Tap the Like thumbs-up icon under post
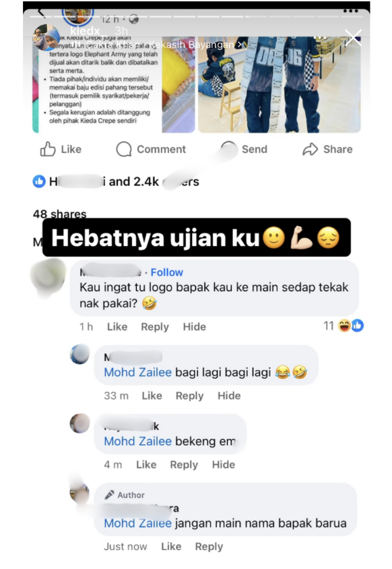This screenshot has width=392, height=569. (48, 149)
